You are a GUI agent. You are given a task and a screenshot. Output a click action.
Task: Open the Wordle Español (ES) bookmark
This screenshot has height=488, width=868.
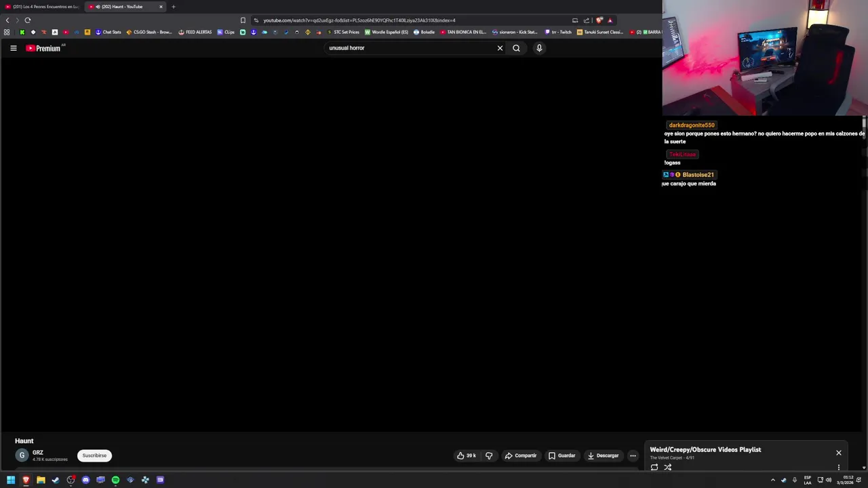click(387, 32)
